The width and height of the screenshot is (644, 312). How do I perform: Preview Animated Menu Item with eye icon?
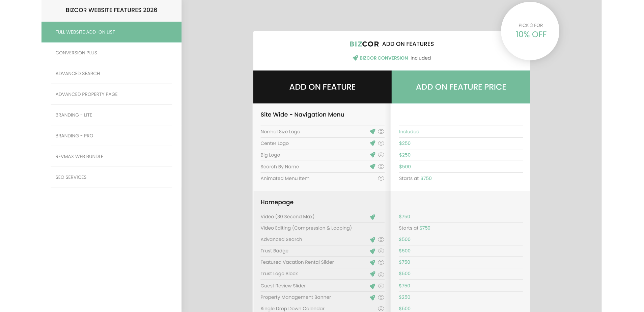[381, 178]
